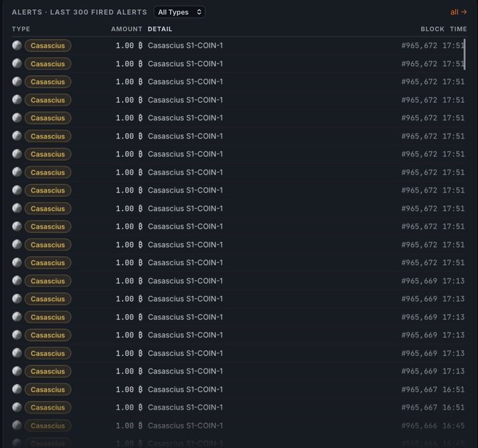Click the BLOCK column header
The image size is (478, 448).
click(x=432, y=29)
